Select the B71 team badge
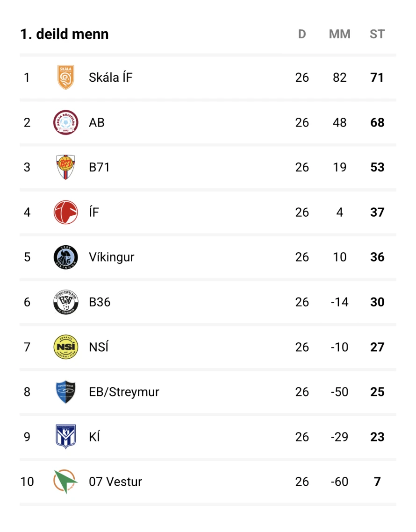The height and width of the screenshot is (532, 416). pyautogui.click(x=65, y=167)
